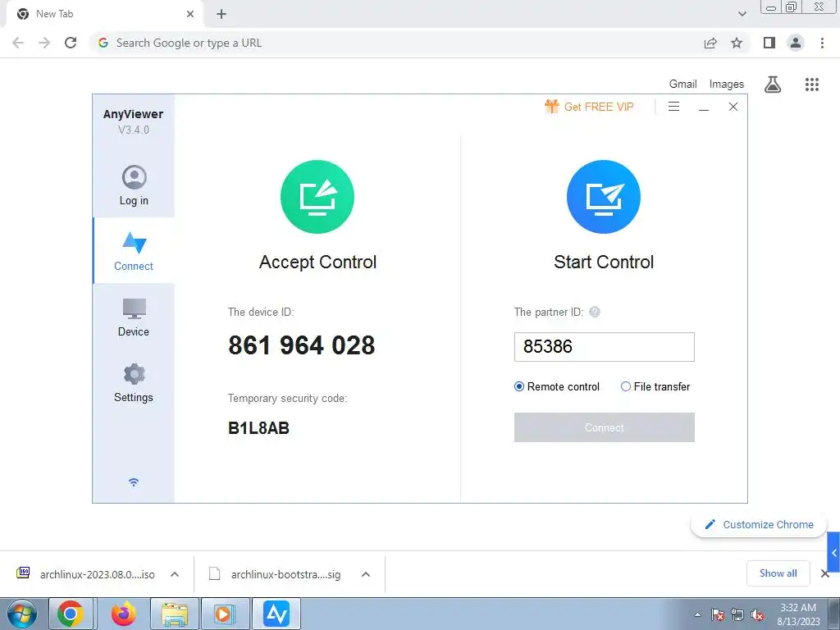Click the share page icon in address bar

click(x=710, y=43)
